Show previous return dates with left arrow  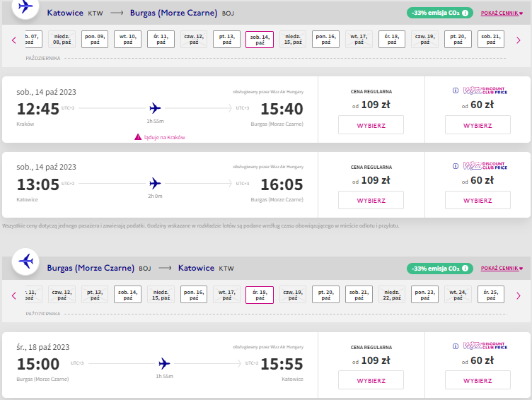tap(14, 295)
